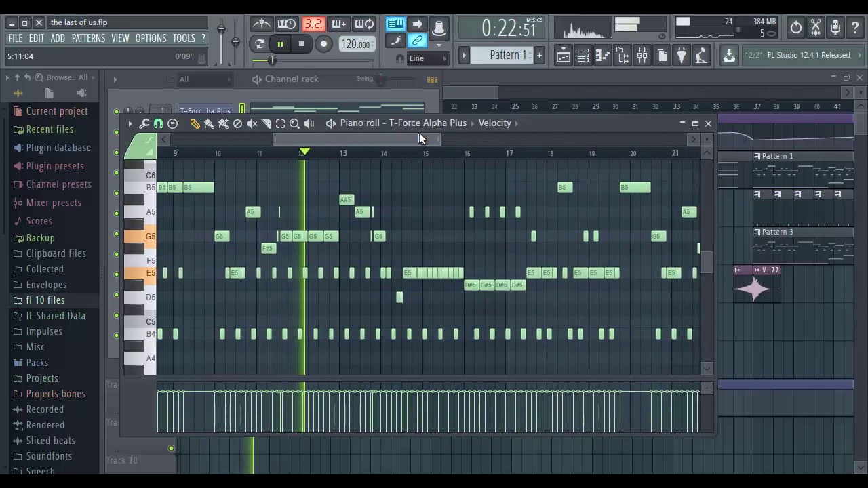Open the piano roll stamp chord icon
The width and height of the screenshot is (868, 488).
point(172,123)
